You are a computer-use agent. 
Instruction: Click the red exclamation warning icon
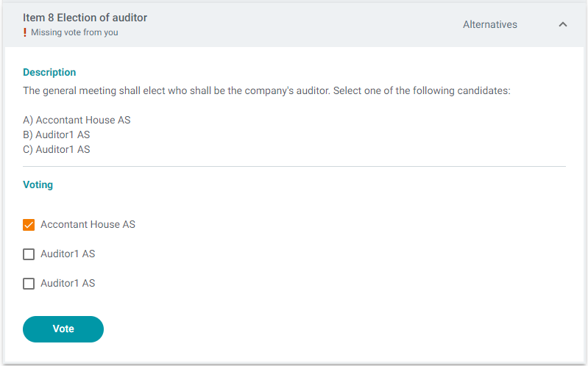pos(25,32)
